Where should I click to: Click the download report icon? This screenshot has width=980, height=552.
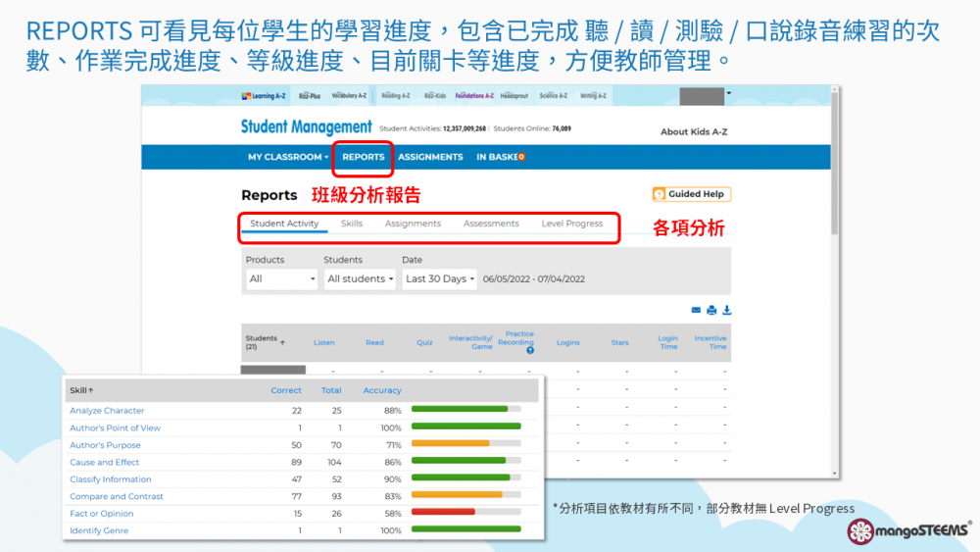(726, 311)
